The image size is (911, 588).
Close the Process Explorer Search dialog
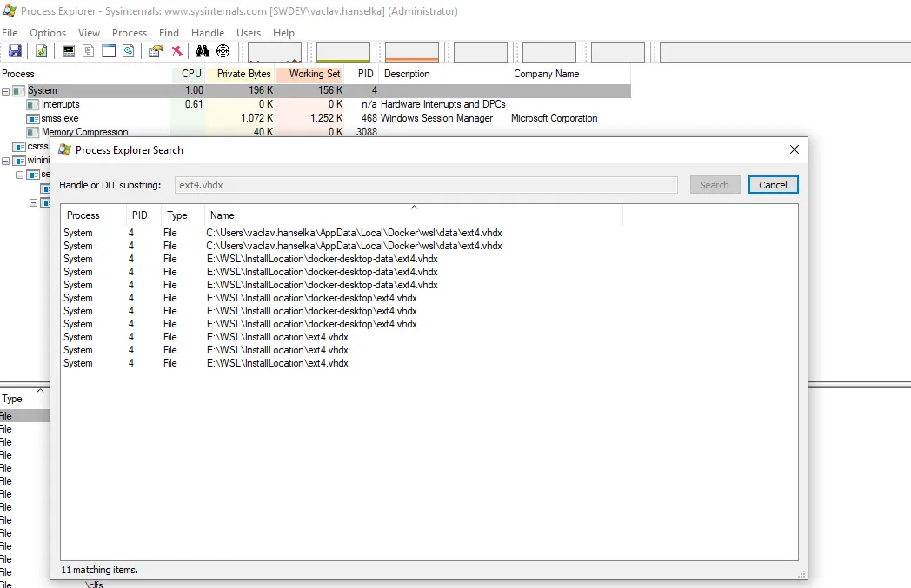795,149
